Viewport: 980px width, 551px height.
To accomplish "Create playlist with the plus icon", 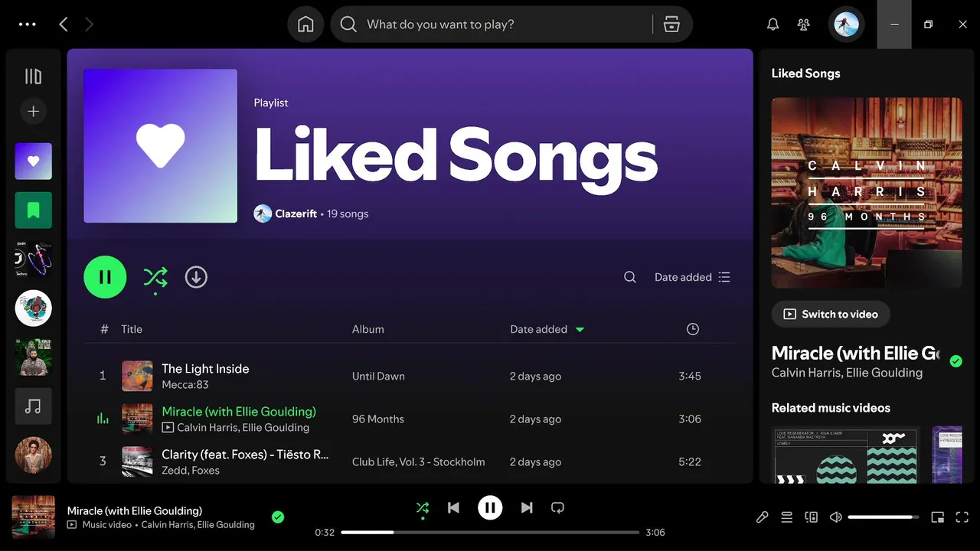I will [x=33, y=111].
